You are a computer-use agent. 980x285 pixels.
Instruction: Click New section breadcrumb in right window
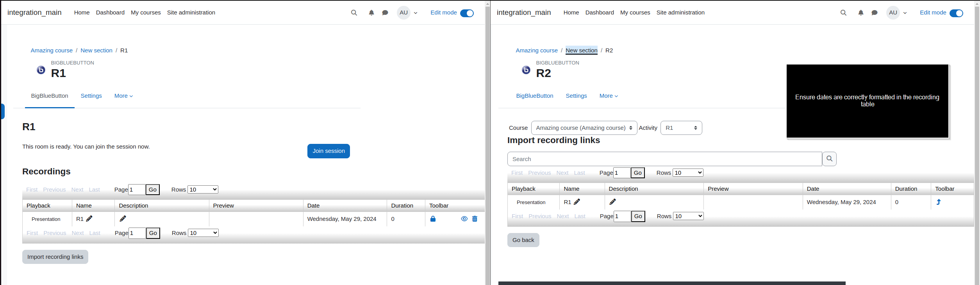click(x=581, y=50)
